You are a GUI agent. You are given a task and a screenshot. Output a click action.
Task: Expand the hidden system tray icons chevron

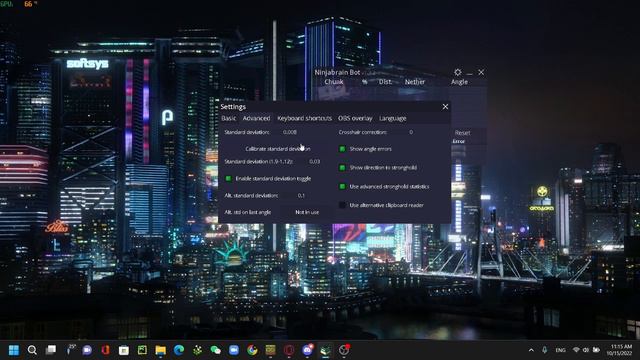pos(531,350)
